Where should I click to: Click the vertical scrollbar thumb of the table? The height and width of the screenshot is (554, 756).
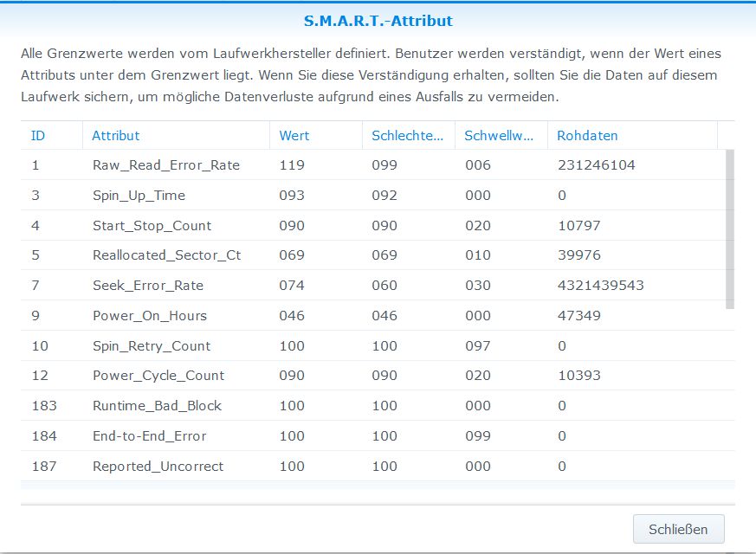[730, 229]
